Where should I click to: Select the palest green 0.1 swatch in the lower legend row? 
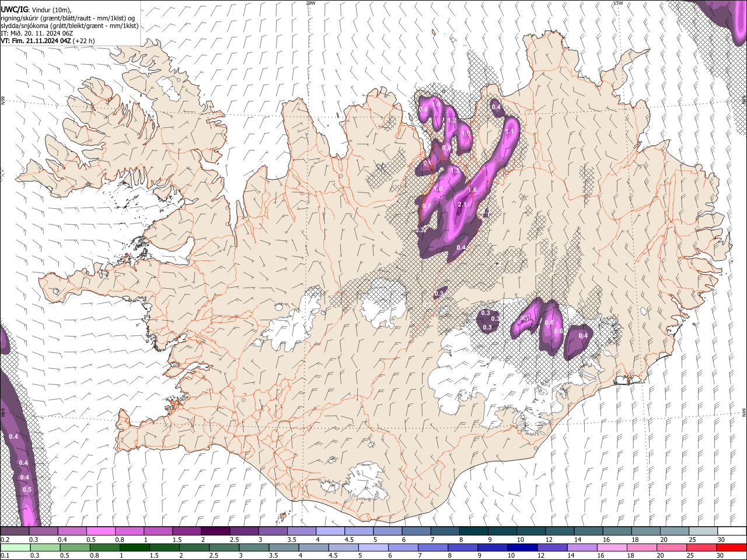pos(15,547)
